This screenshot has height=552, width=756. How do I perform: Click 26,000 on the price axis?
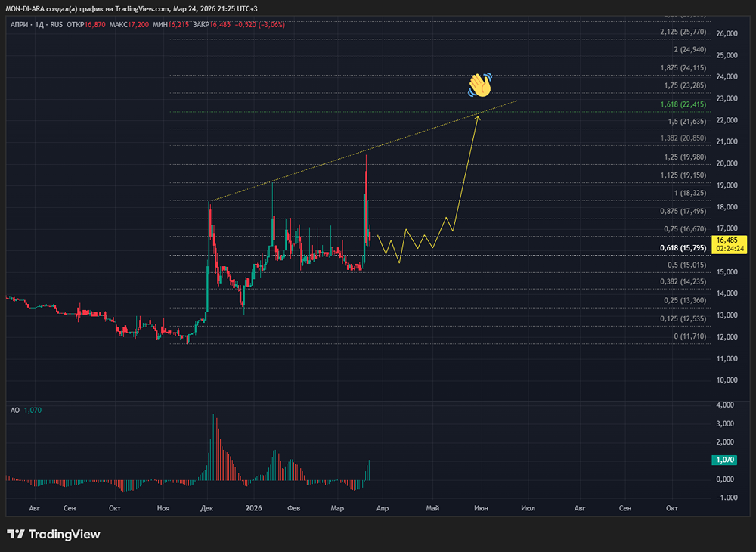coord(727,33)
